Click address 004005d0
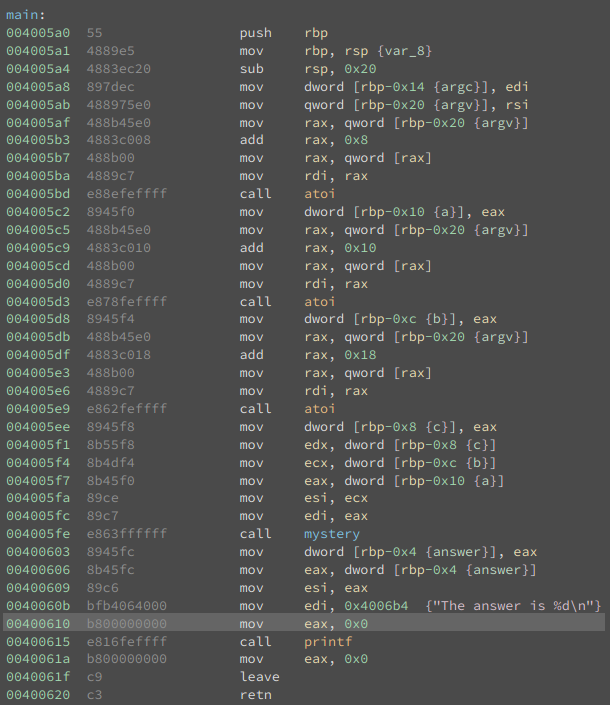610x705 pixels. (38, 284)
